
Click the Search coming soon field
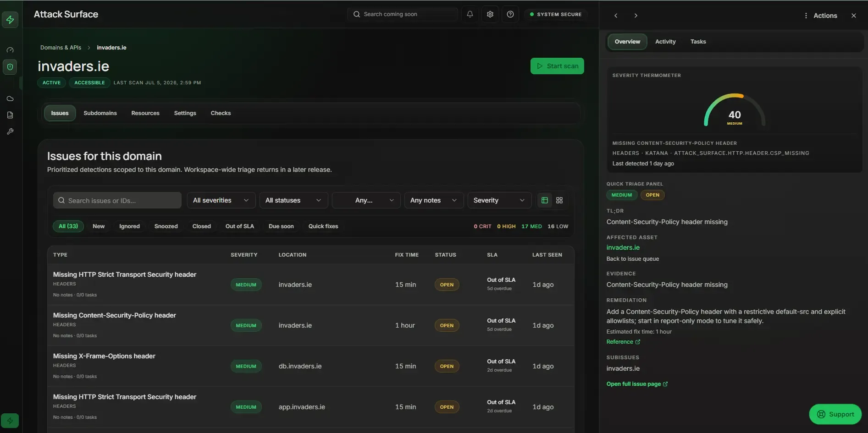[x=403, y=14]
